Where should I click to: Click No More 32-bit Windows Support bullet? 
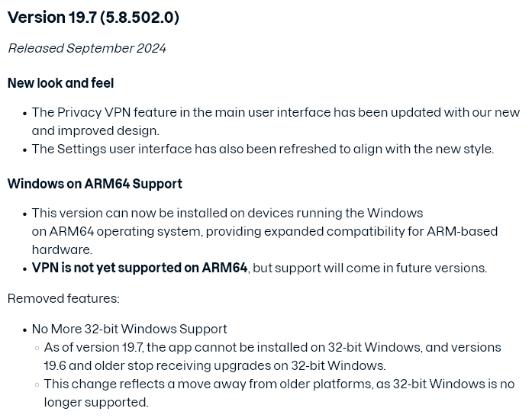pos(129,329)
